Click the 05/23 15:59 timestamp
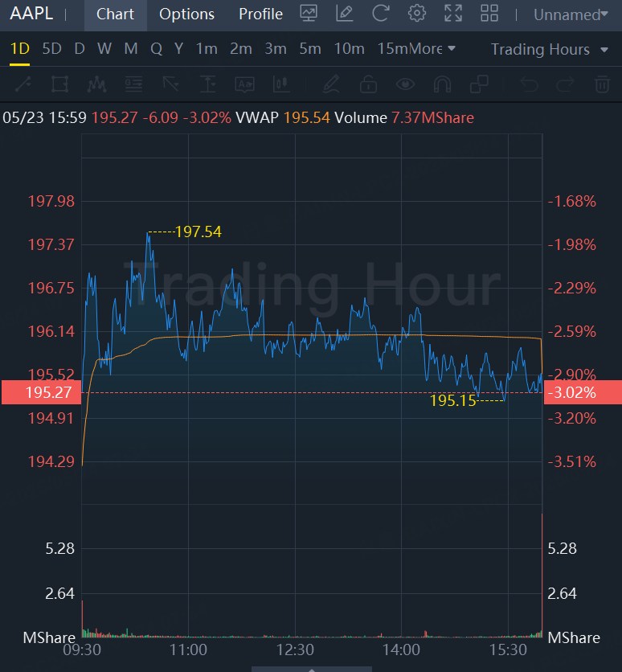This screenshot has height=672, width=622. tap(44, 117)
